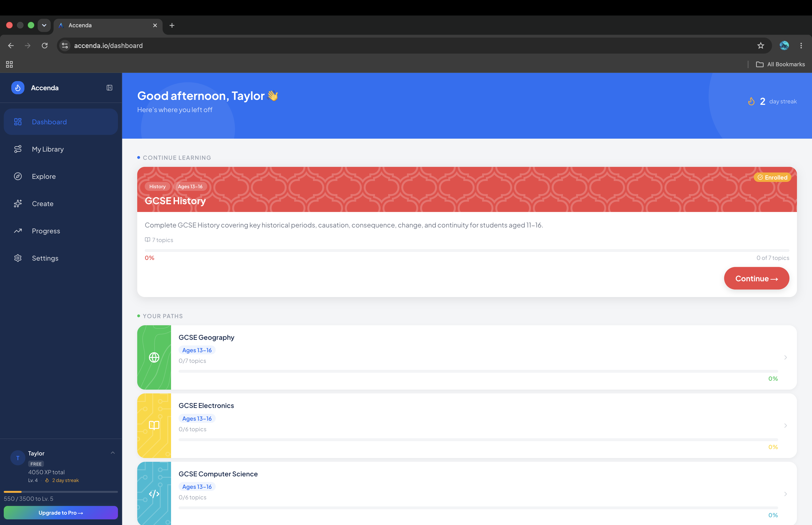Click '550 / 3500 to Lv. 5' text
This screenshot has width=812, height=525.
pyautogui.click(x=29, y=498)
